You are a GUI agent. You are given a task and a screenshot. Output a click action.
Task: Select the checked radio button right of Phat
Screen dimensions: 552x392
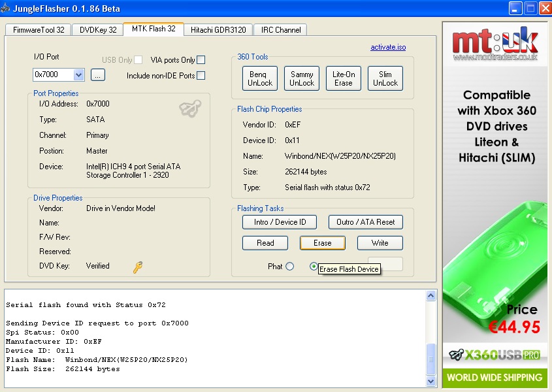(314, 267)
